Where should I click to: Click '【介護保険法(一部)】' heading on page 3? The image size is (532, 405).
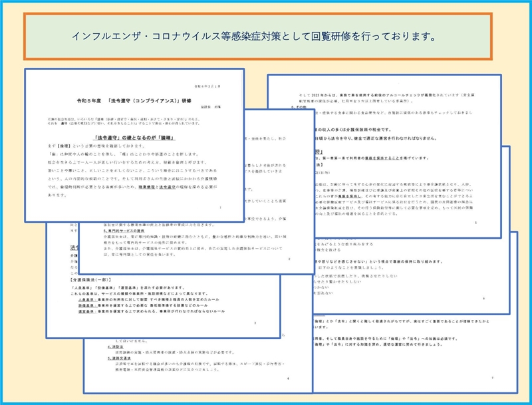click(x=90, y=280)
